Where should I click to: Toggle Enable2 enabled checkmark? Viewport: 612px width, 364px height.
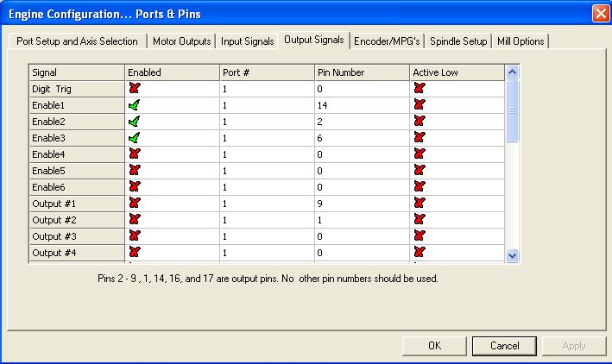click(x=134, y=122)
